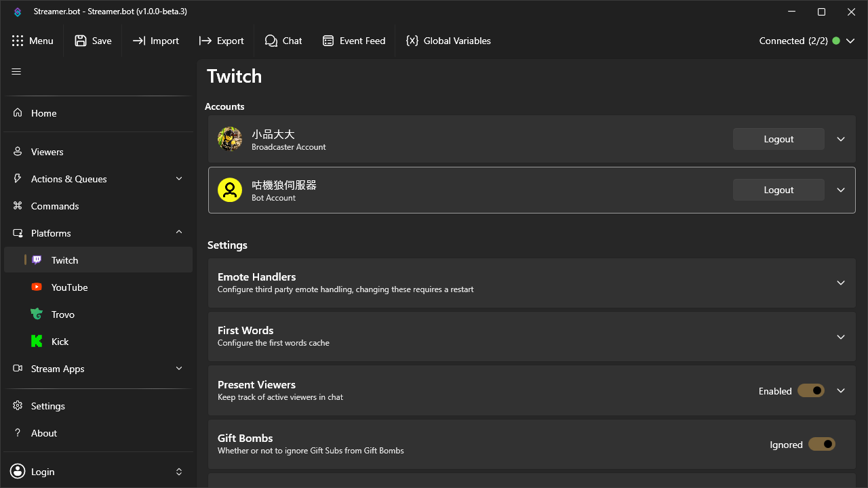
Task: Toggle the Connected status indicator dropdown
Action: [x=850, y=41]
